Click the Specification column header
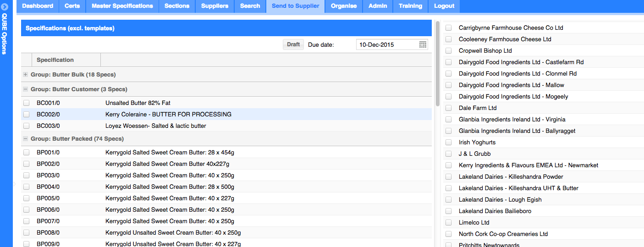Viewport: 644px width, 247px height. pyautogui.click(x=66, y=60)
